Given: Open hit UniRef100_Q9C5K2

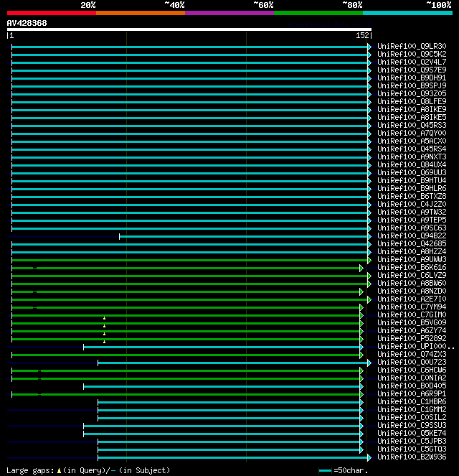Looking at the screenshot, I should click(412, 55).
